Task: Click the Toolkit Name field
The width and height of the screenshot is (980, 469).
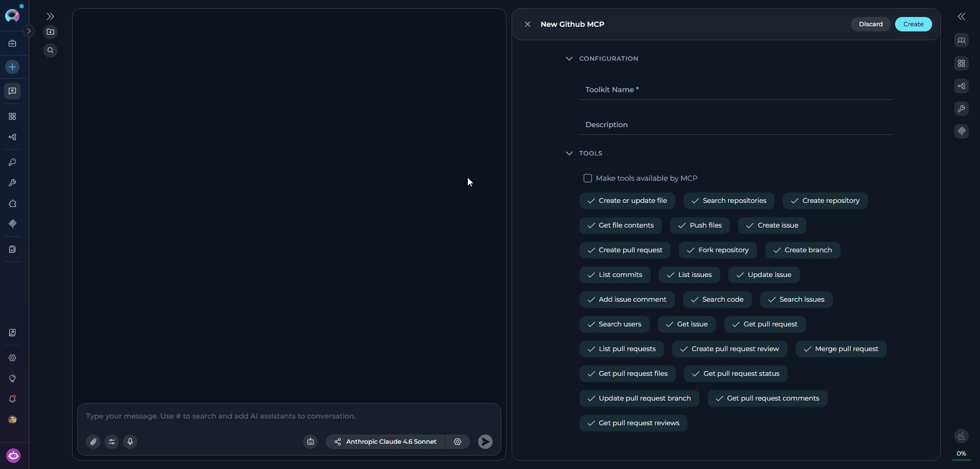Action: pyautogui.click(x=736, y=90)
